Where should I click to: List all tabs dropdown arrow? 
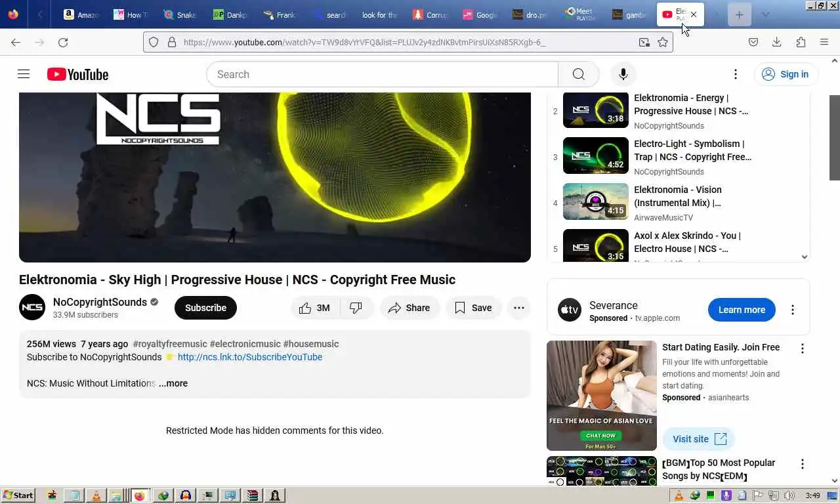(x=765, y=14)
